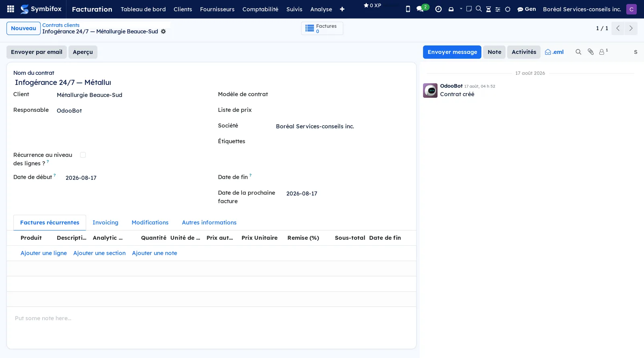Open Société field Boréal Services-conseils inc.
The height and width of the screenshot is (358, 644).
click(342, 126)
